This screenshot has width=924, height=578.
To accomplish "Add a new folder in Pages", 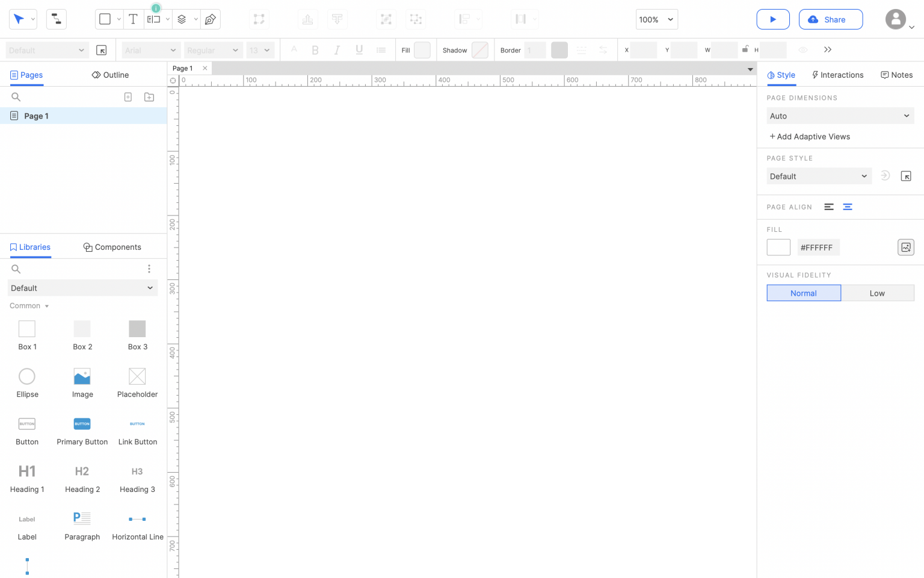I will [x=149, y=97].
